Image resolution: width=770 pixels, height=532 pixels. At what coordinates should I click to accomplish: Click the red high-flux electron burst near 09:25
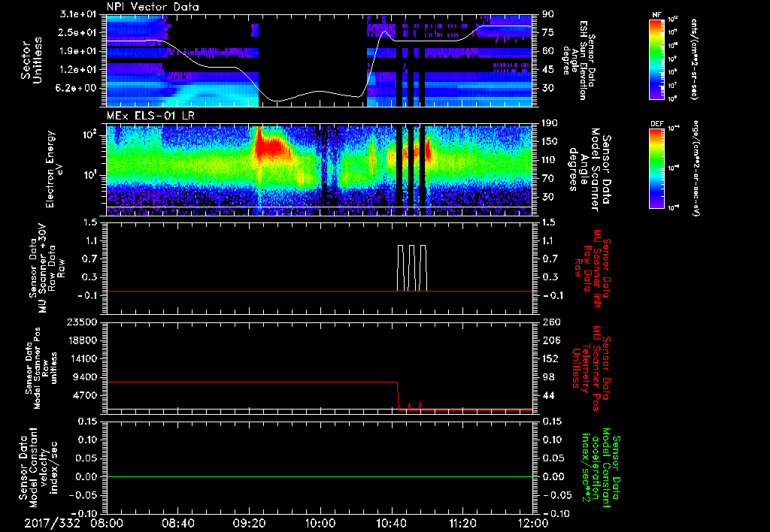pyautogui.click(x=271, y=147)
